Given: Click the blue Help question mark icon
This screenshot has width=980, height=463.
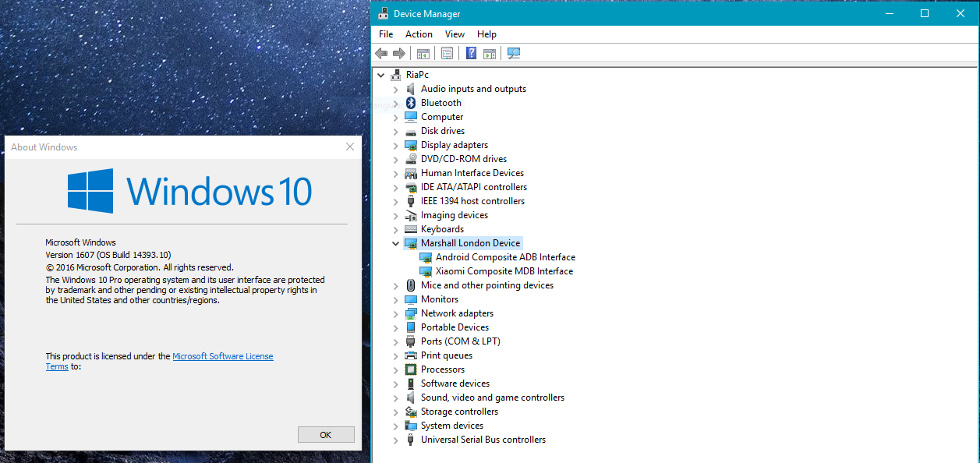Looking at the screenshot, I should (471, 54).
